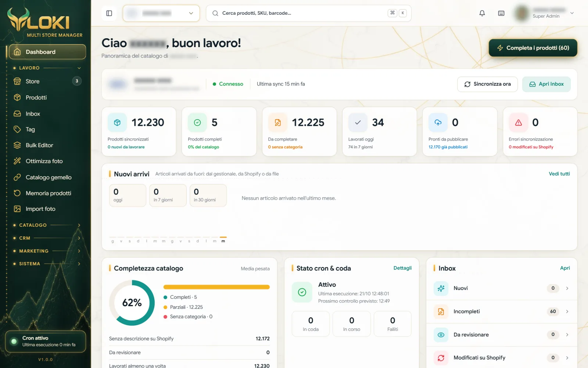This screenshot has height=368, width=588.
Task: Click Sincronizza ora button
Action: click(487, 84)
